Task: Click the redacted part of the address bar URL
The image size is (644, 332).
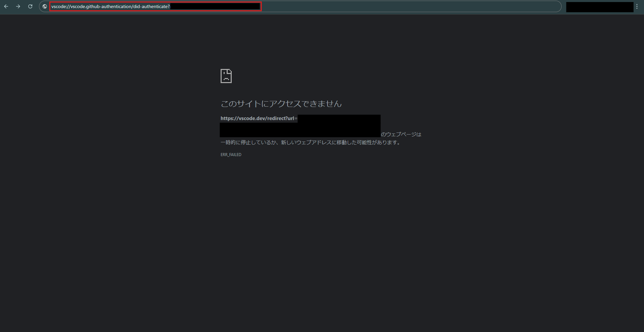Action: (215, 6)
